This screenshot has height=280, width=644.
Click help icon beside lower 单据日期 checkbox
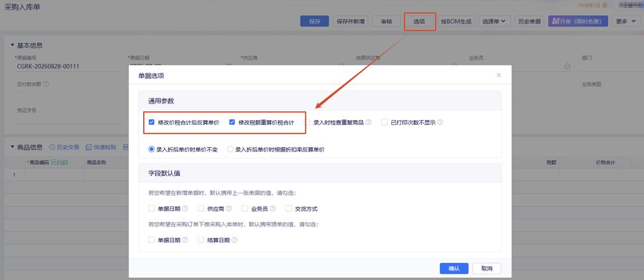point(185,240)
